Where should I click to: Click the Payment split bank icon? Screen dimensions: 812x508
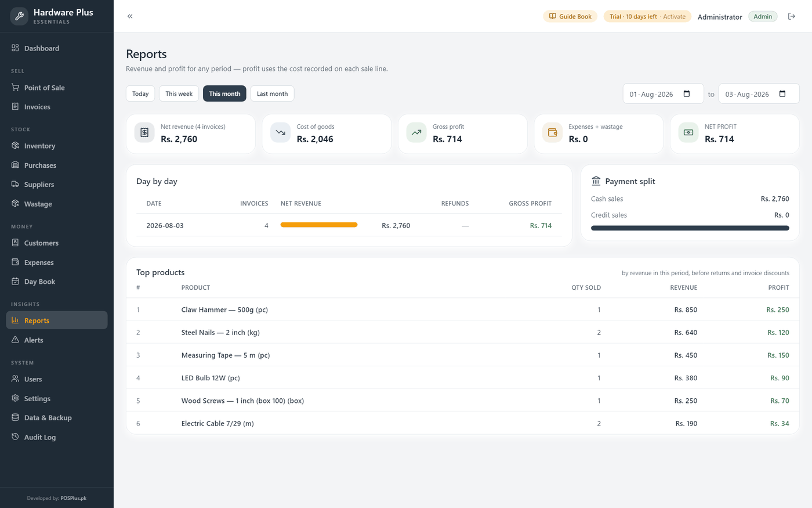[x=596, y=181]
